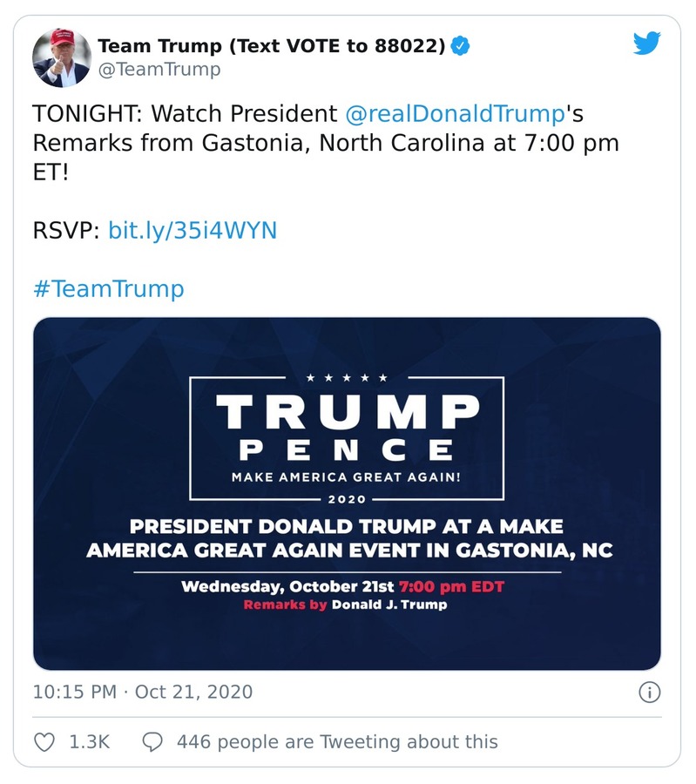
Task: Click the 1.3K likes count
Action: [x=89, y=742]
